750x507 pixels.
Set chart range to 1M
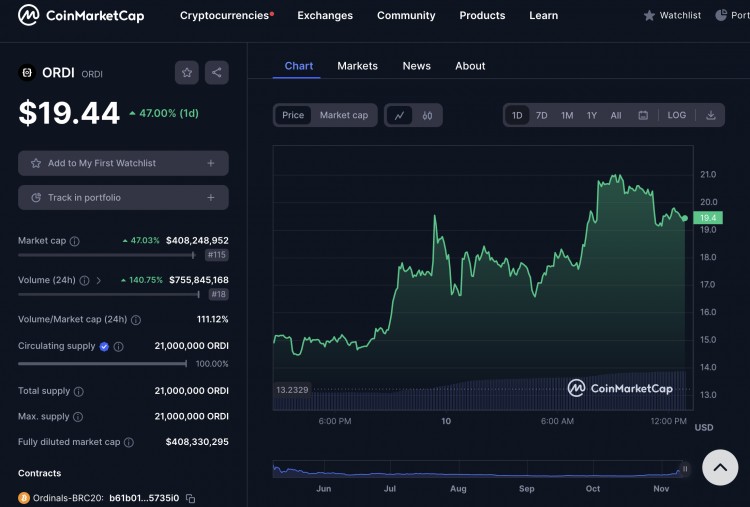point(567,115)
